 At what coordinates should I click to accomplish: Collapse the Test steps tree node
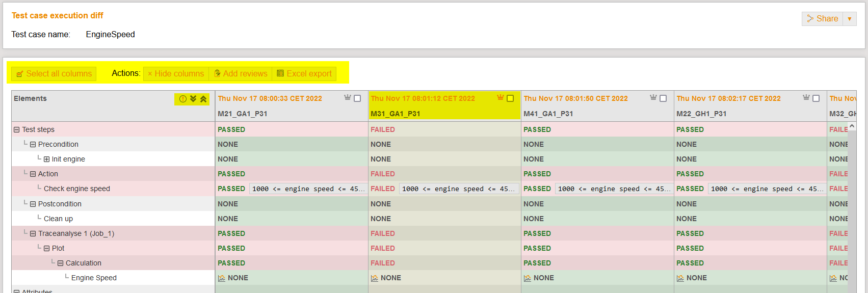[x=17, y=130]
